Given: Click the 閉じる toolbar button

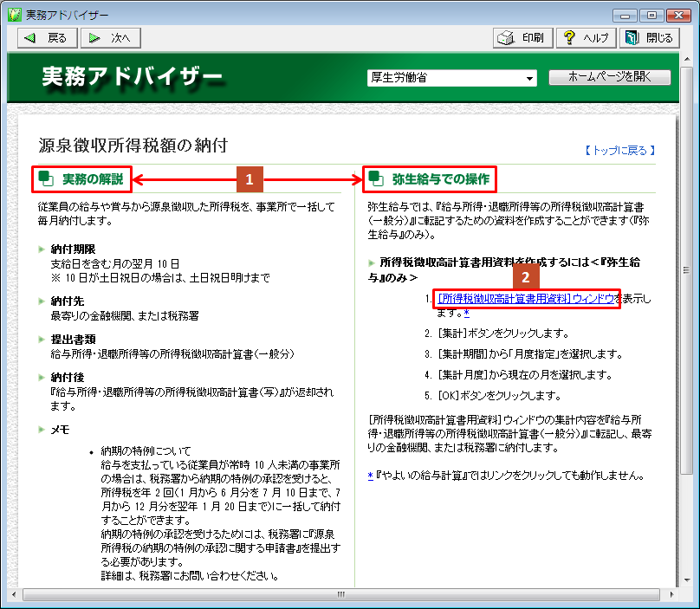Looking at the screenshot, I should tap(649, 38).
